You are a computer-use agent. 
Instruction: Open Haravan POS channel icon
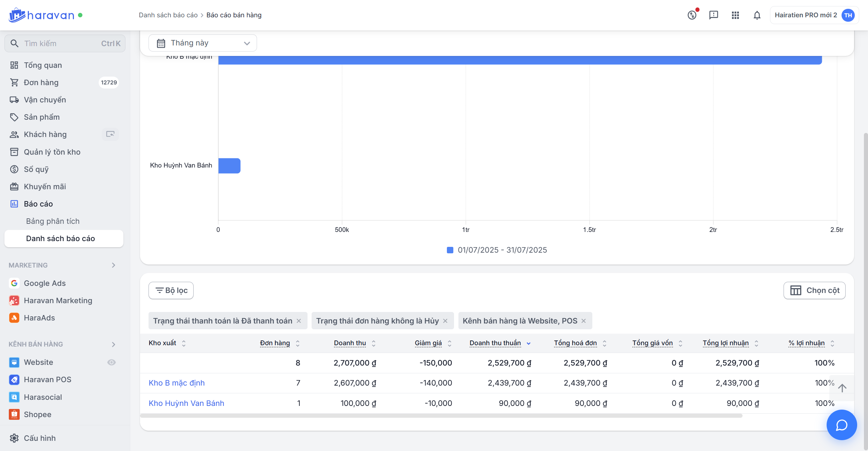point(14,379)
